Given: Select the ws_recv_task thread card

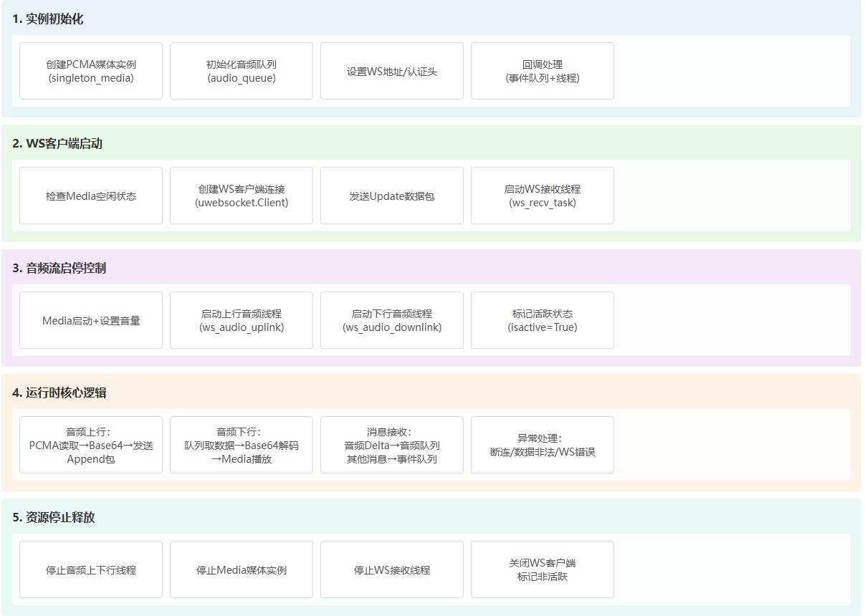Looking at the screenshot, I should tap(543, 196).
